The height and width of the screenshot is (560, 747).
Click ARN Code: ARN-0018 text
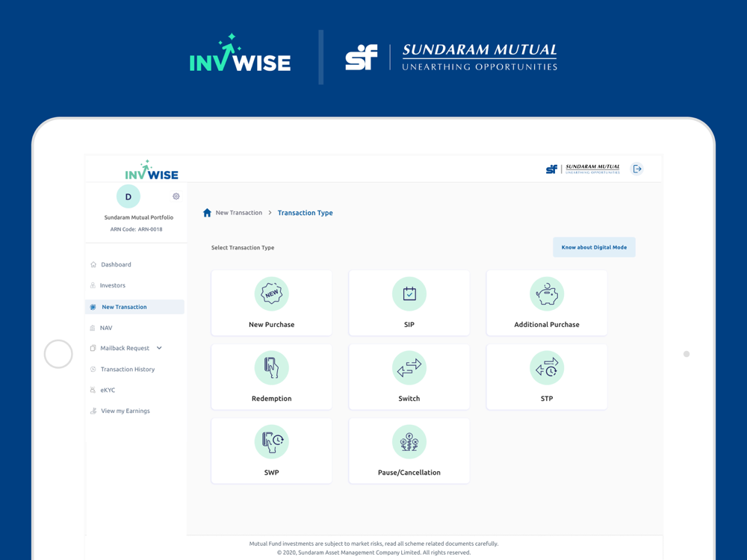pos(136,229)
